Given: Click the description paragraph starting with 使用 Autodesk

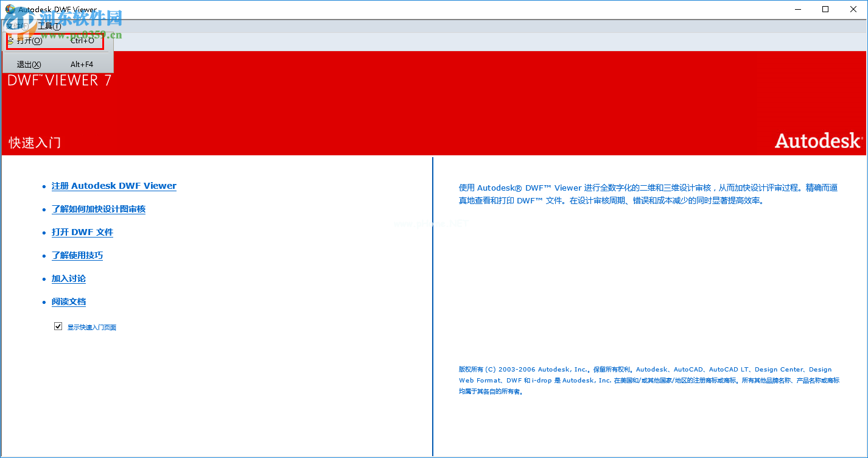Looking at the screenshot, I should (648, 194).
